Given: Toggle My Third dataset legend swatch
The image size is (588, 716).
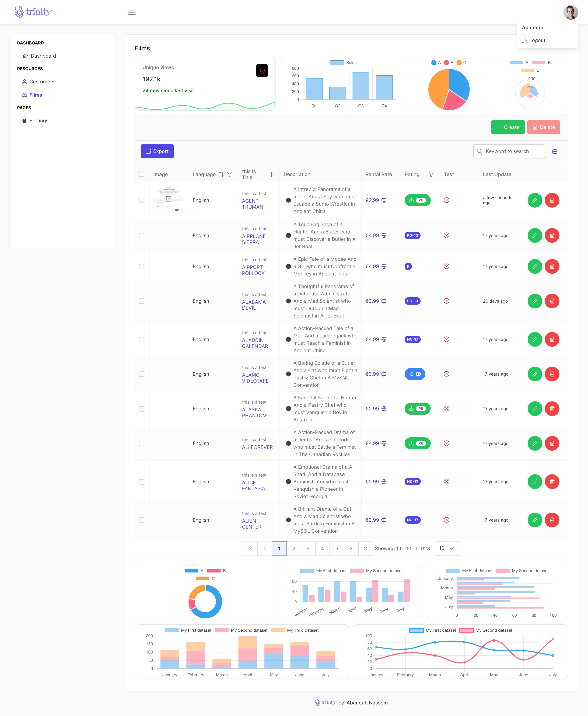Looking at the screenshot, I should click(x=278, y=630).
